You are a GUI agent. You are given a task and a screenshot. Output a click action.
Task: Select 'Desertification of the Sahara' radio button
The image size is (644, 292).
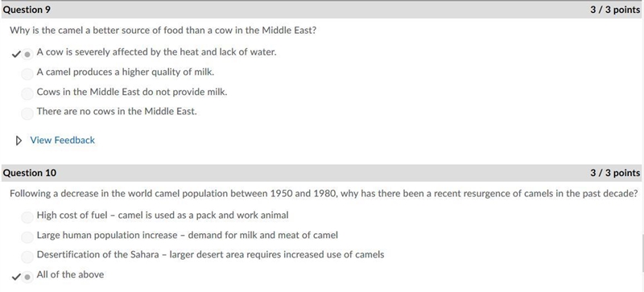point(27,257)
